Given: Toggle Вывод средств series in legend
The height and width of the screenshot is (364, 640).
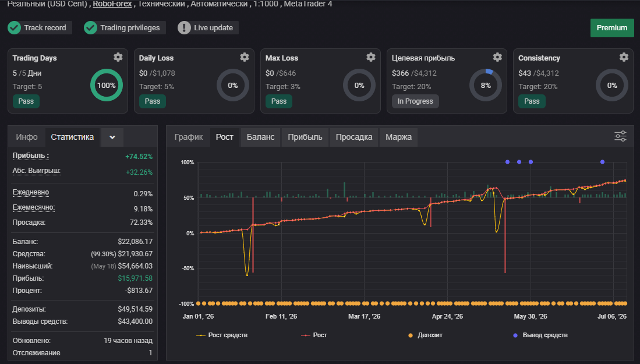Looking at the screenshot, I should tap(540, 335).
